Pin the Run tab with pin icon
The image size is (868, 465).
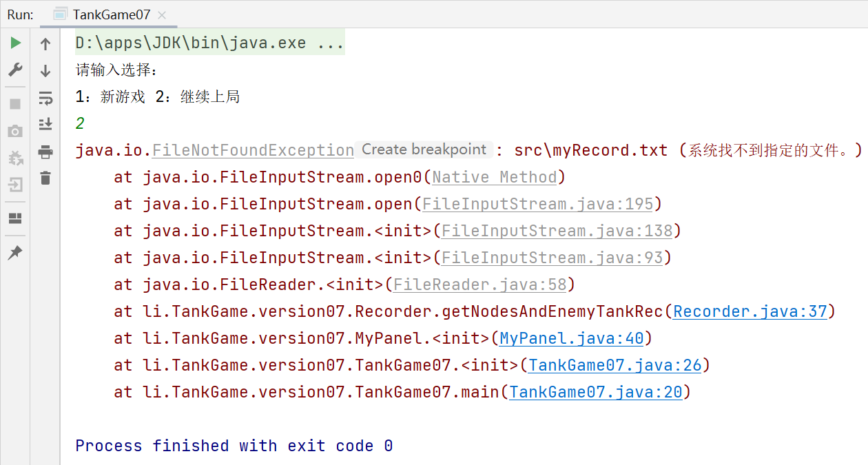[x=15, y=252]
